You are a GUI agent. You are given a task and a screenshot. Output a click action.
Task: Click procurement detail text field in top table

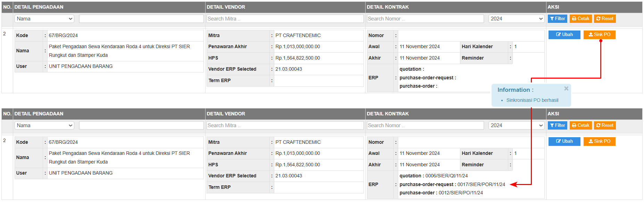click(x=141, y=19)
